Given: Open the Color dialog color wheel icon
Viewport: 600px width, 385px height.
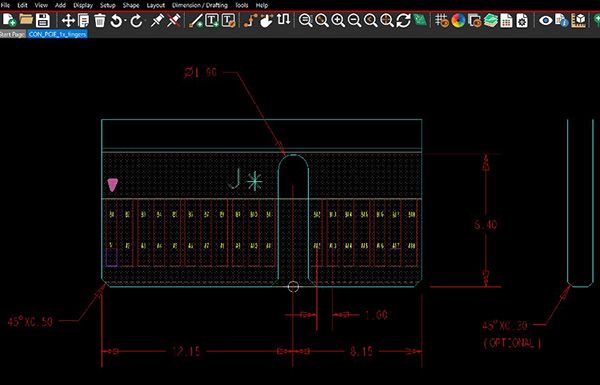Looking at the screenshot, I should tap(458, 20).
